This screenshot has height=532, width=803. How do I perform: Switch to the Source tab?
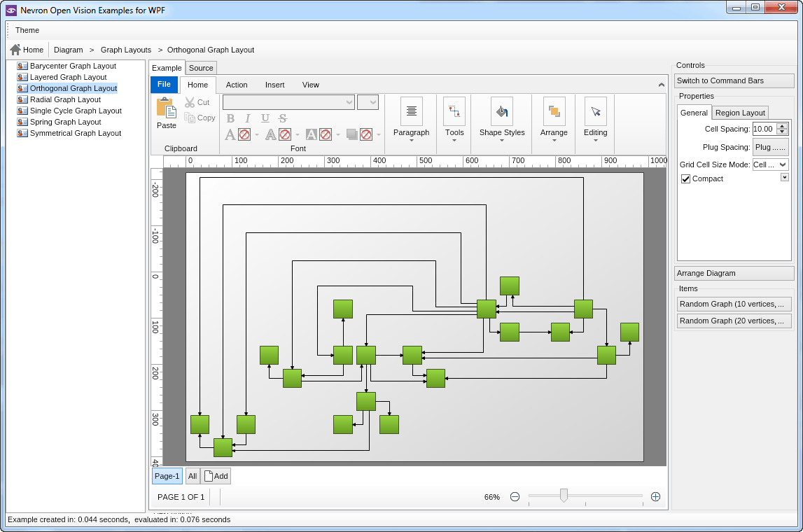201,68
